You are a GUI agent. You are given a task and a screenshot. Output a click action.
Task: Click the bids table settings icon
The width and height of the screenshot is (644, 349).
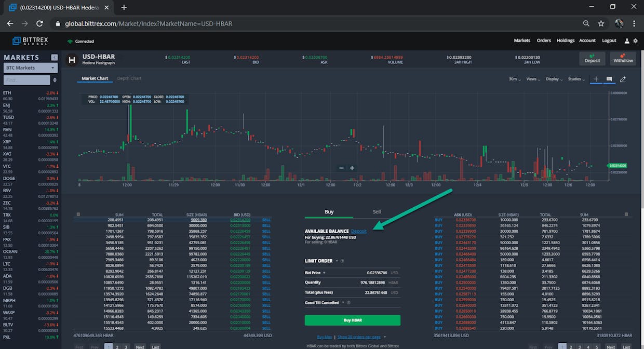click(x=78, y=214)
